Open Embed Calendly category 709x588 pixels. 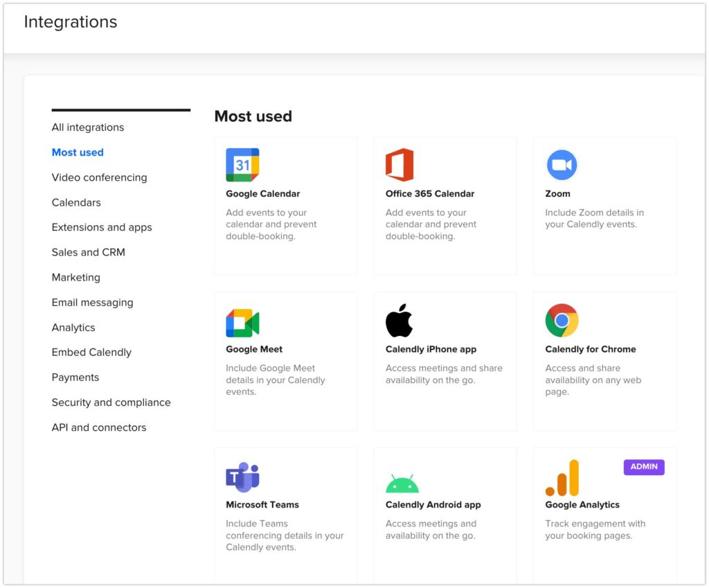91,353
